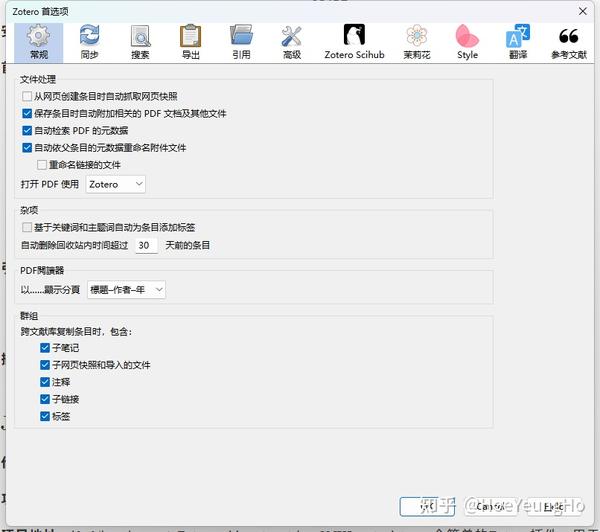Click the PDF阅读器 section heading
The image size is (600, 532).
click(x=42, y=271)
